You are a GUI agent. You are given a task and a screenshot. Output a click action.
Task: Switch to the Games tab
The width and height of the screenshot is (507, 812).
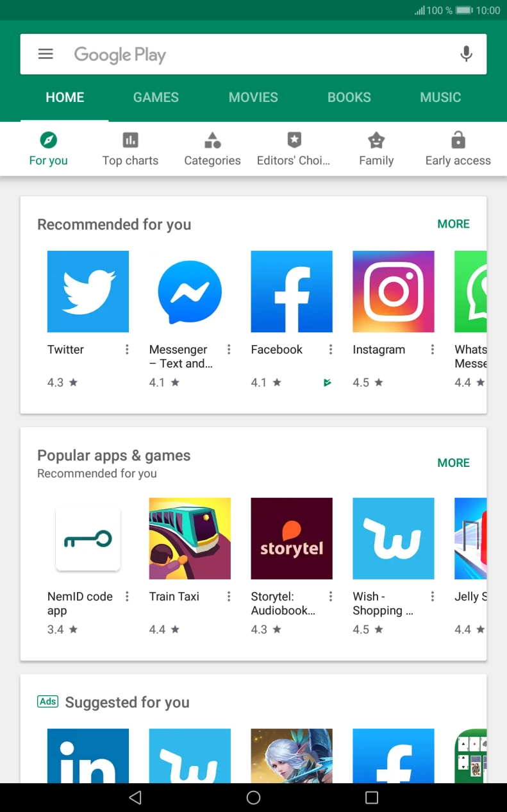click(156, 97)
